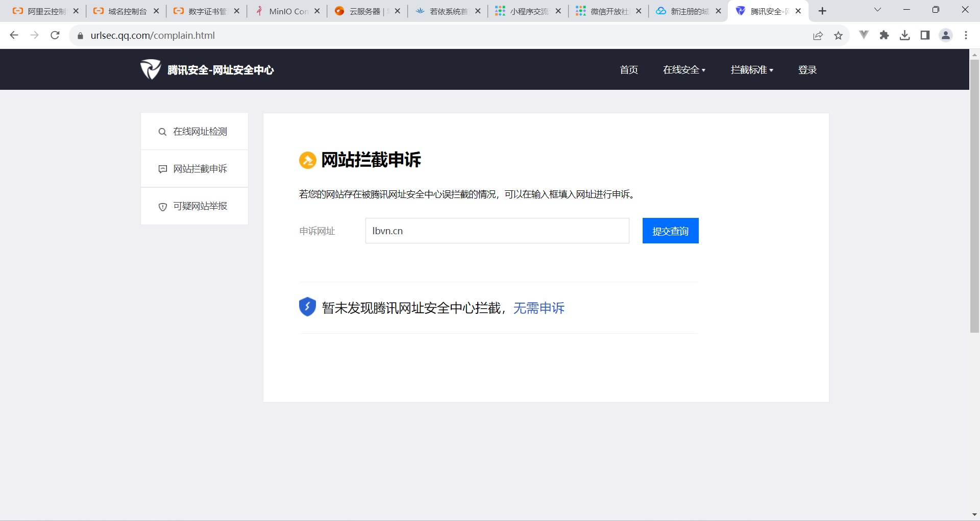
Task: Click 登录 to sign in
Action: (x=807, y=70)
